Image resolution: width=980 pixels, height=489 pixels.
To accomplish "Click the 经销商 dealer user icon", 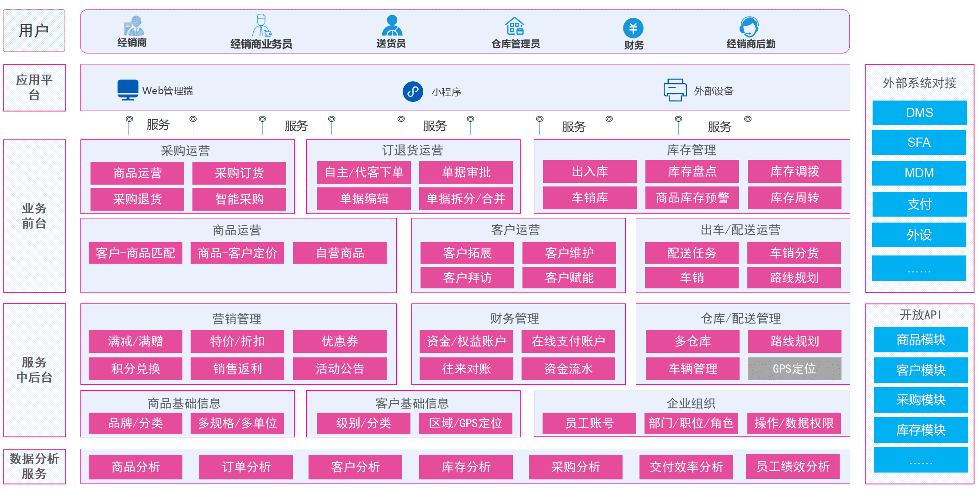I will pyautogui.click(x=133, y=26).
